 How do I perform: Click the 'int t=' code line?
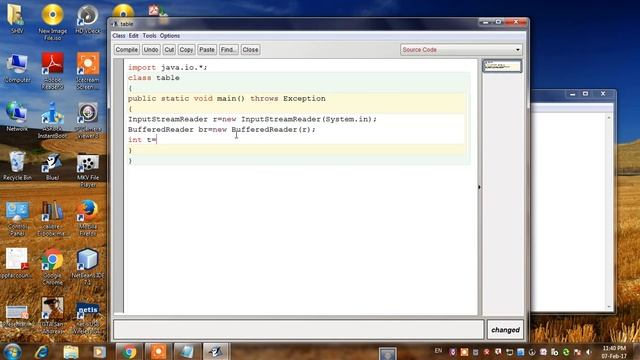(142, 140)
